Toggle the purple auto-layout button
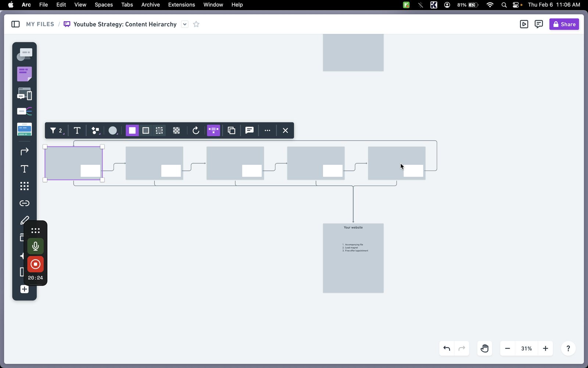 [x=214, y=130]
